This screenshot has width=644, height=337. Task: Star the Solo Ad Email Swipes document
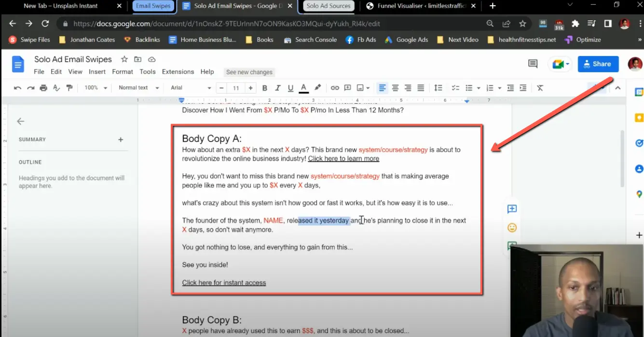click(123, 59)
